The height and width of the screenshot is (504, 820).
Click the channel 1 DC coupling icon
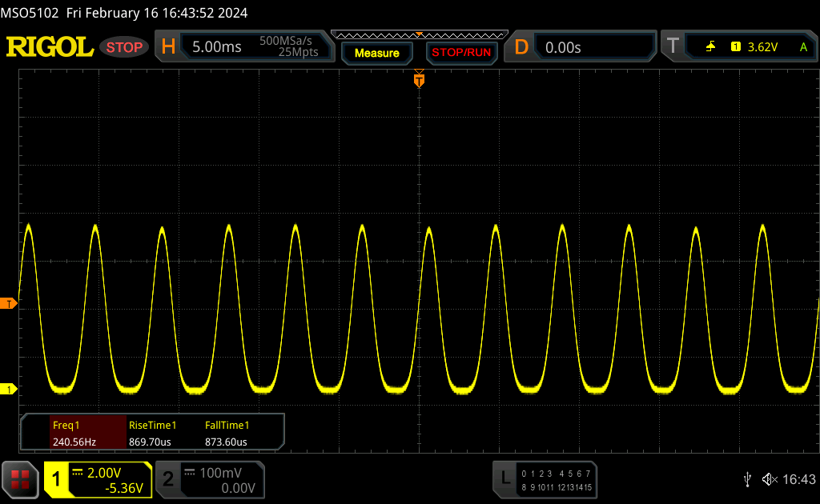point(78,473)
